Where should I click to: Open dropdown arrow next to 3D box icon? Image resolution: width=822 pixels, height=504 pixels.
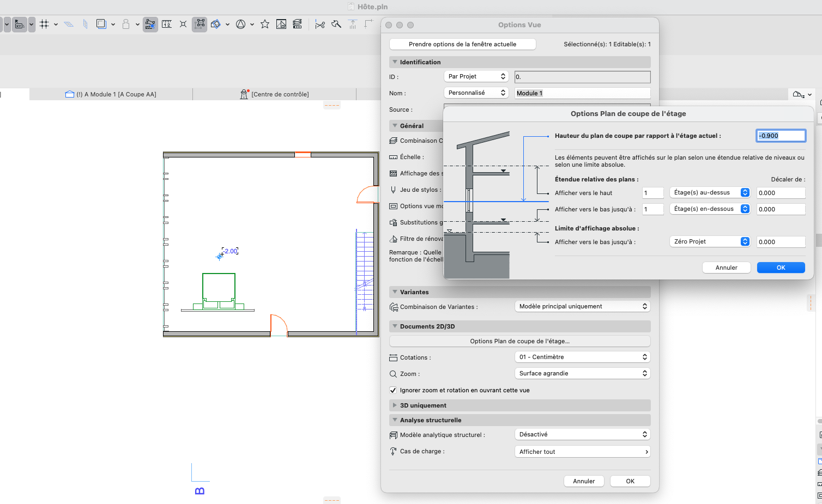[227, 25]
